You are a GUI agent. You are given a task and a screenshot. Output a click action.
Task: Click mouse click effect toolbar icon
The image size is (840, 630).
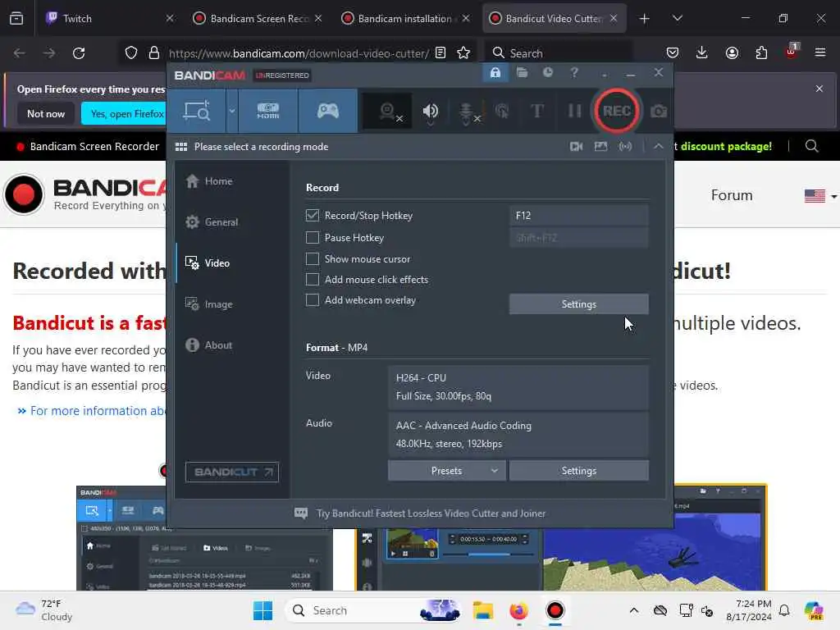point(502,112)
